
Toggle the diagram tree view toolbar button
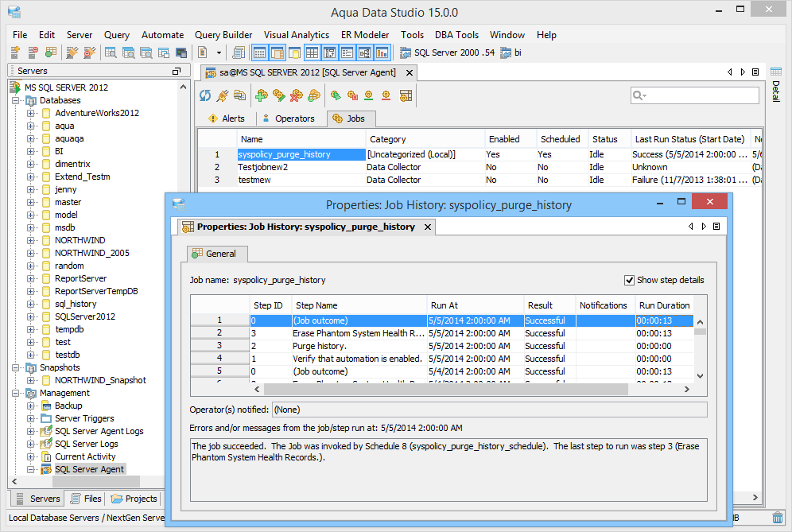coord(365,52)
